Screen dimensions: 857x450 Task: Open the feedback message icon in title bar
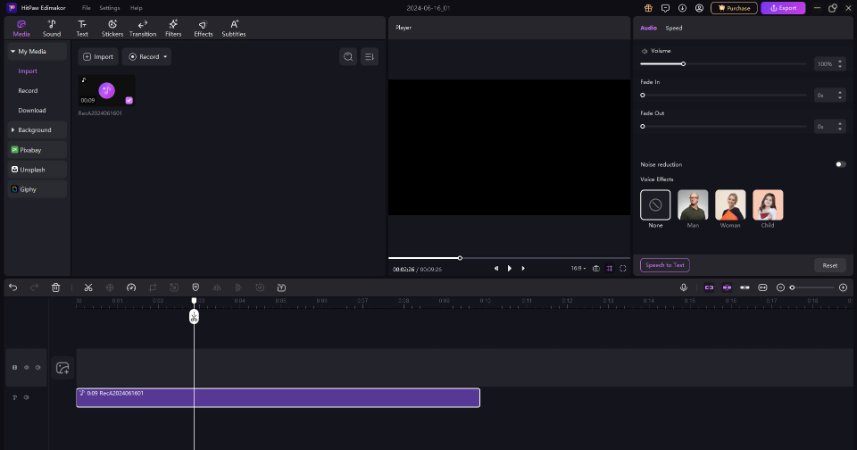(x=665, y=8)
